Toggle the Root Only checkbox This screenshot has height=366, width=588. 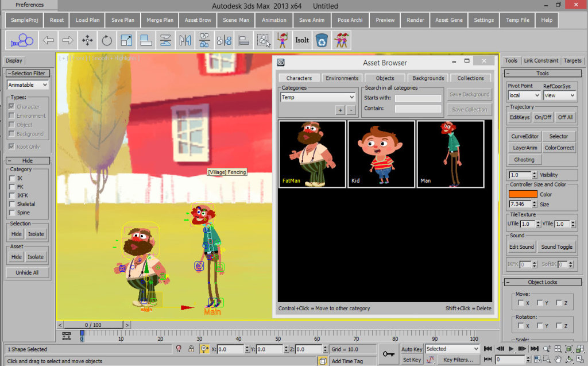click(12, 147)
